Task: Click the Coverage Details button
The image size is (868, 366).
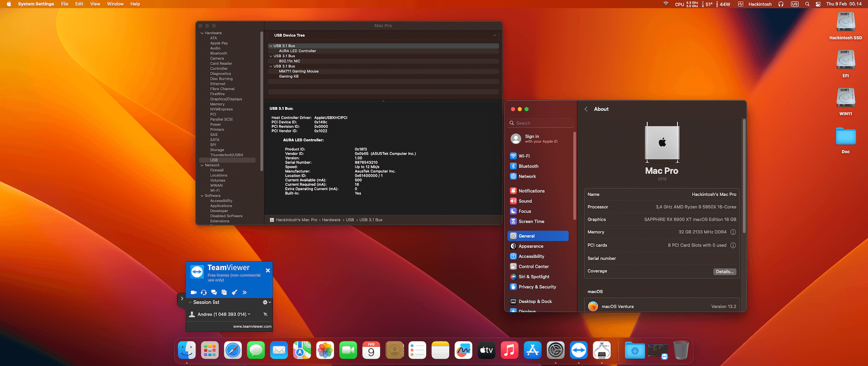Action: tap(725, 272)
